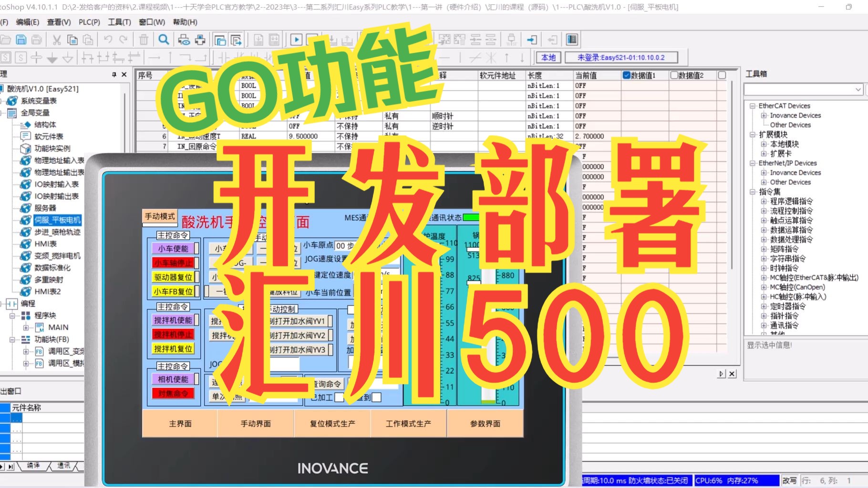The width and height of the screenshot is (868, 488).
Task: Click the trash can delete icon
Action: (x=144, y=40)
